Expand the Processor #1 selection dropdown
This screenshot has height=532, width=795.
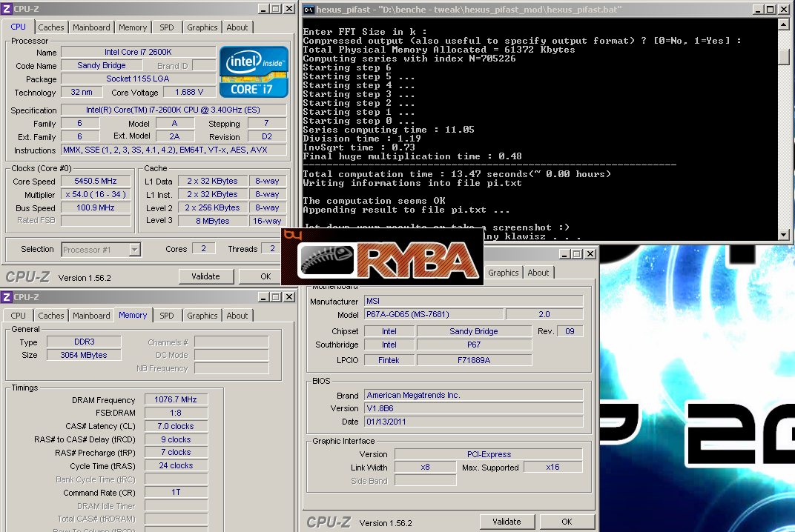[134, 250]
